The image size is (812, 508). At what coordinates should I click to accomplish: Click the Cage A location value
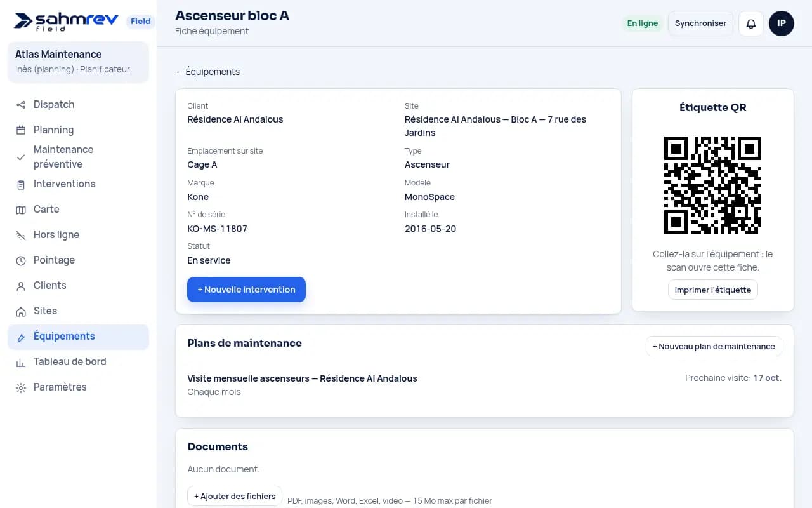coord(202,164)
